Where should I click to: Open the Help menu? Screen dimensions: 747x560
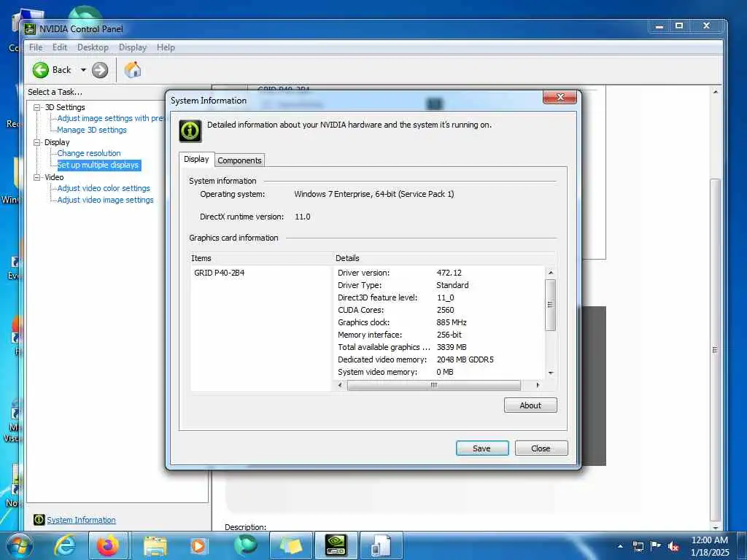click(166, 47)
